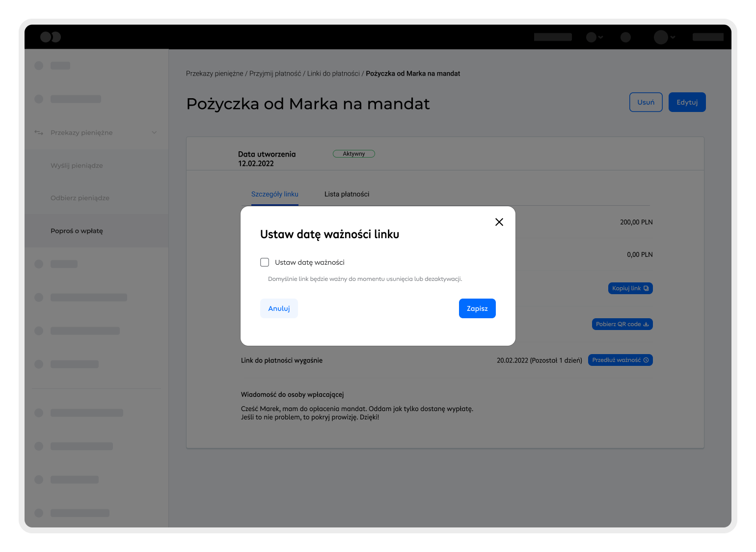Select the Szczegóły linku tab

pos(274,194)
